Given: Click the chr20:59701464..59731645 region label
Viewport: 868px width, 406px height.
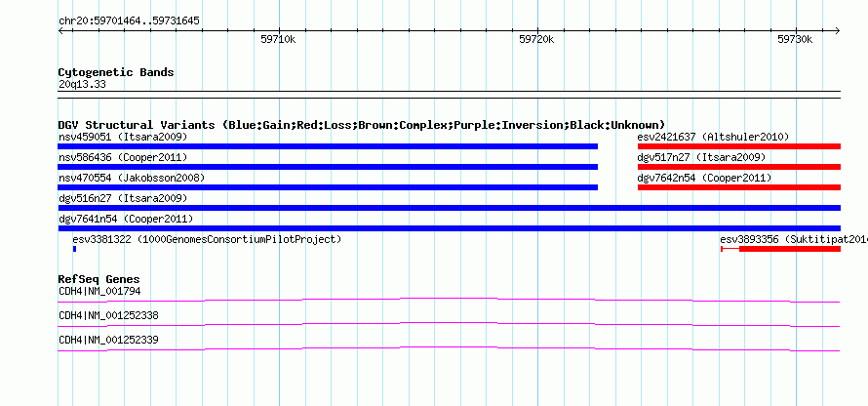Looking at the screenshot, I should 129,21.
